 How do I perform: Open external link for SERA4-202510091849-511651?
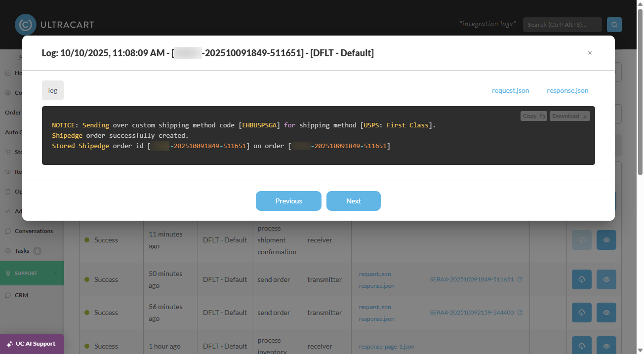click(520, 279)
